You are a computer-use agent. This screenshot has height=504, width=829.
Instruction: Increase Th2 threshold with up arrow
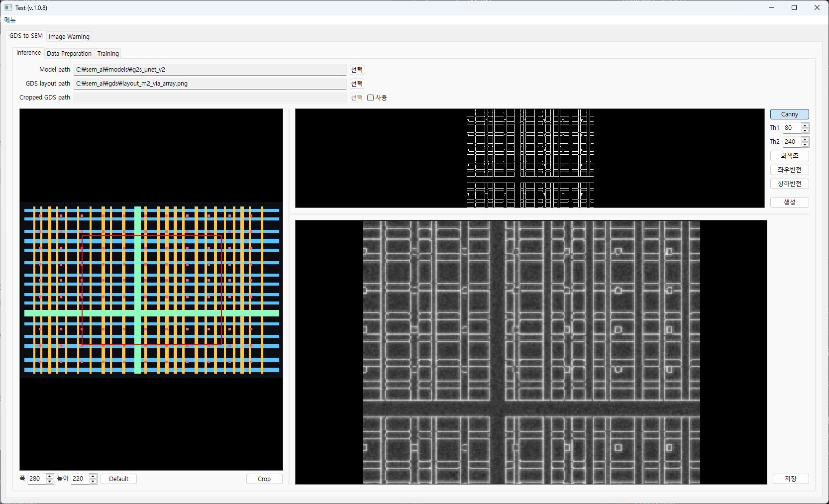point(805,139)
